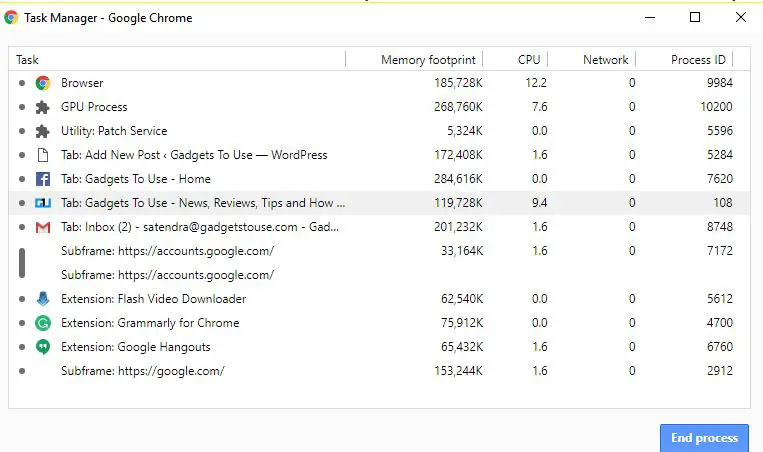Click the Chrome icon of the Browser task

[x=43, y=83]
